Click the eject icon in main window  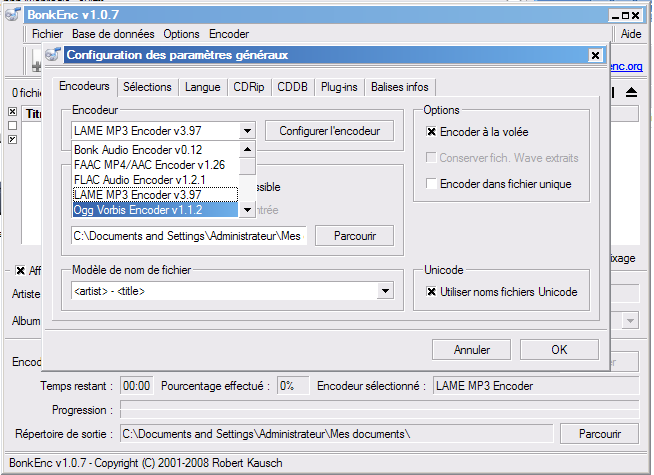tap(631, 92)
